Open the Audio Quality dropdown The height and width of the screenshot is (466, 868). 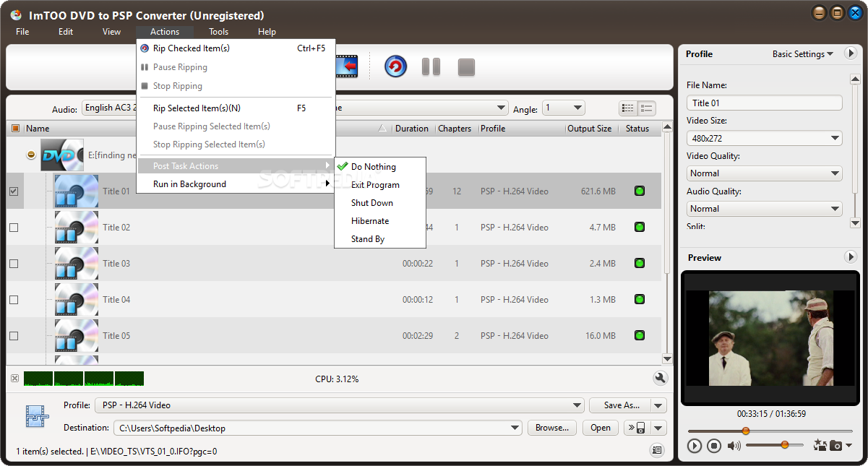click(x=764, y=209)
